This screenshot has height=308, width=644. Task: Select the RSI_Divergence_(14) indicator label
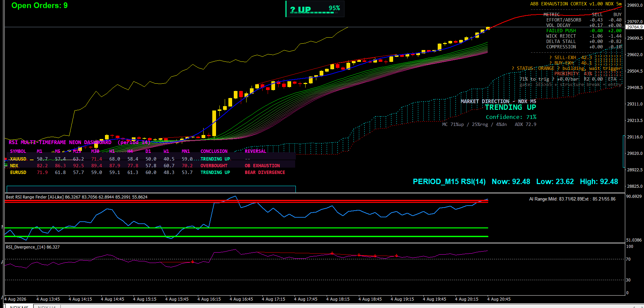click(x=33, y=247)
